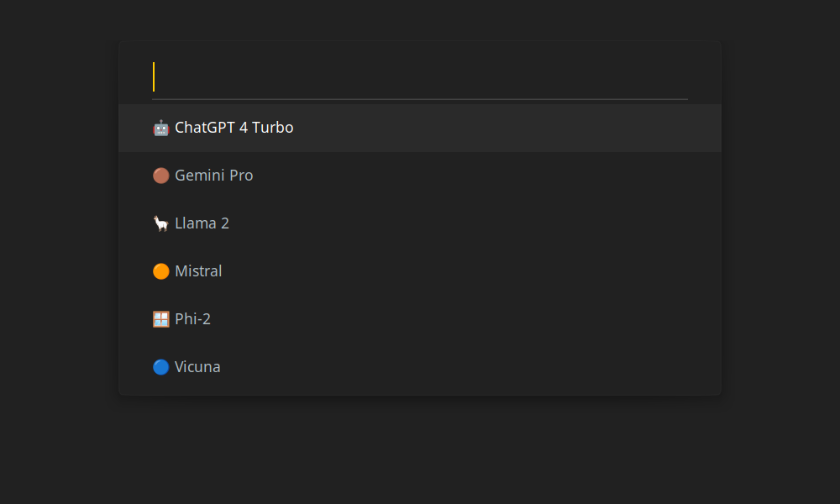This screenshot has width=840, height=504.
Task: Click the llama emoji icon
Action: click(x=160, y=223)
